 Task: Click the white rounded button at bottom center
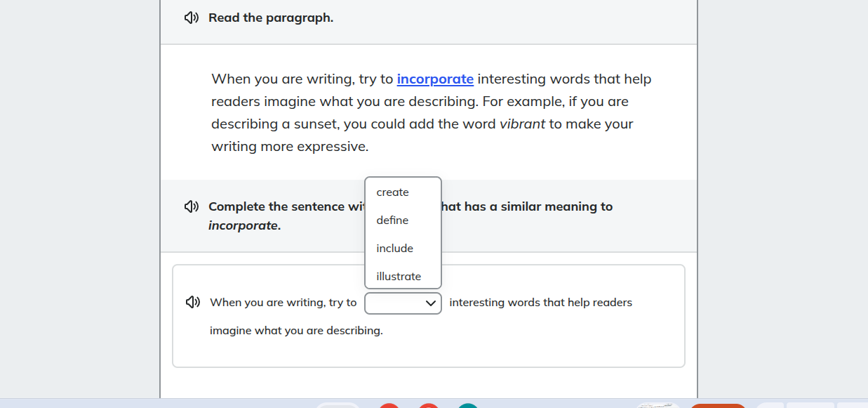click(x=338, y=405)
